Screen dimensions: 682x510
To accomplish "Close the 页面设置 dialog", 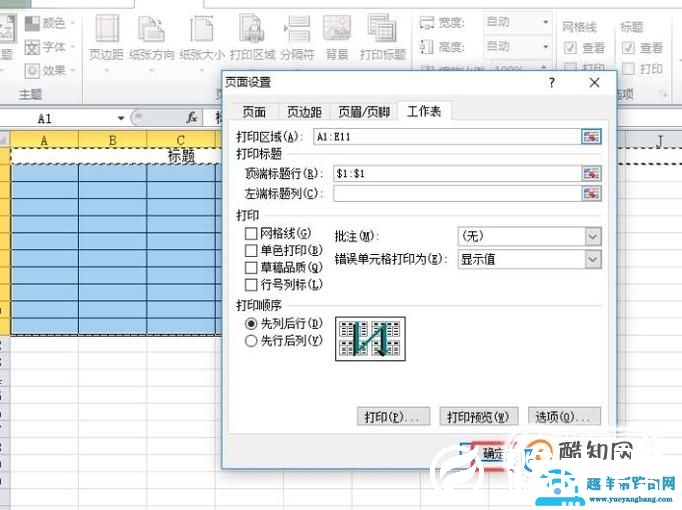I will [x=594, y=83].
